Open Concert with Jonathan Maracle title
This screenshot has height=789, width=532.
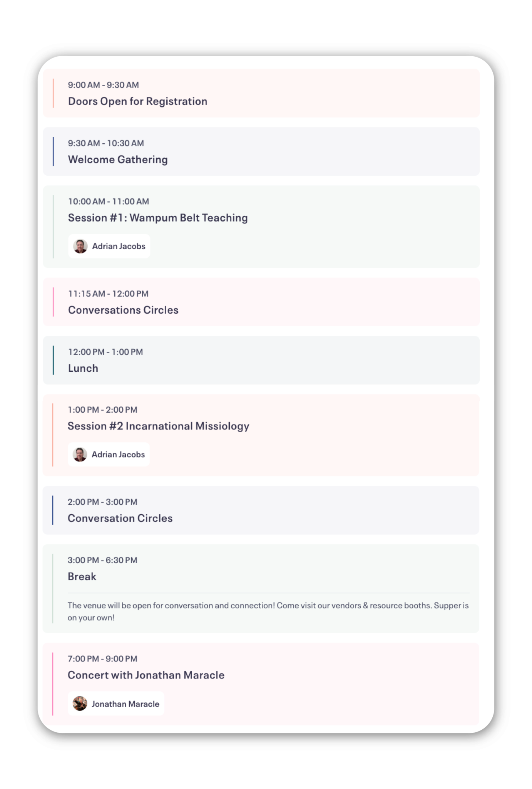click(x=146, y=675)
